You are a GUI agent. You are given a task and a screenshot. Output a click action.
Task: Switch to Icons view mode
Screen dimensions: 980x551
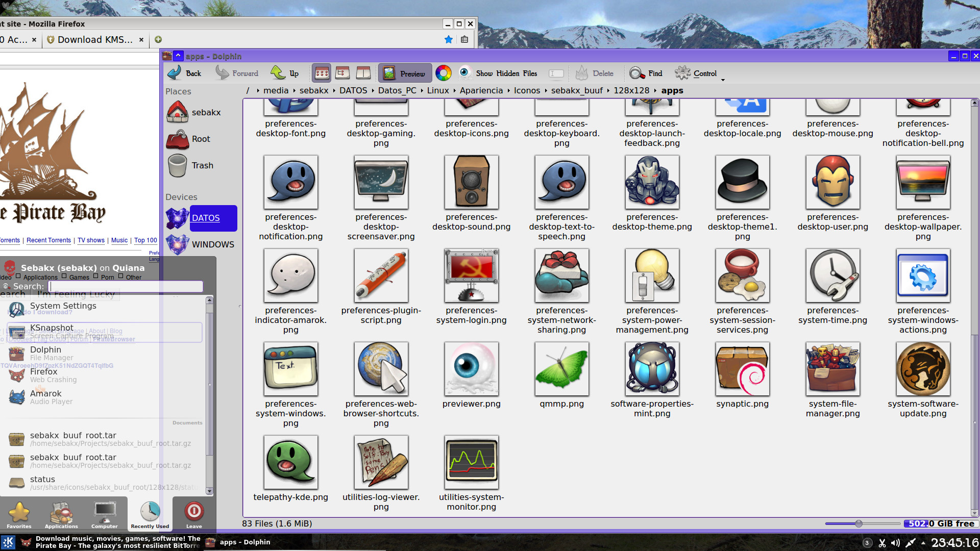(322, 73)
